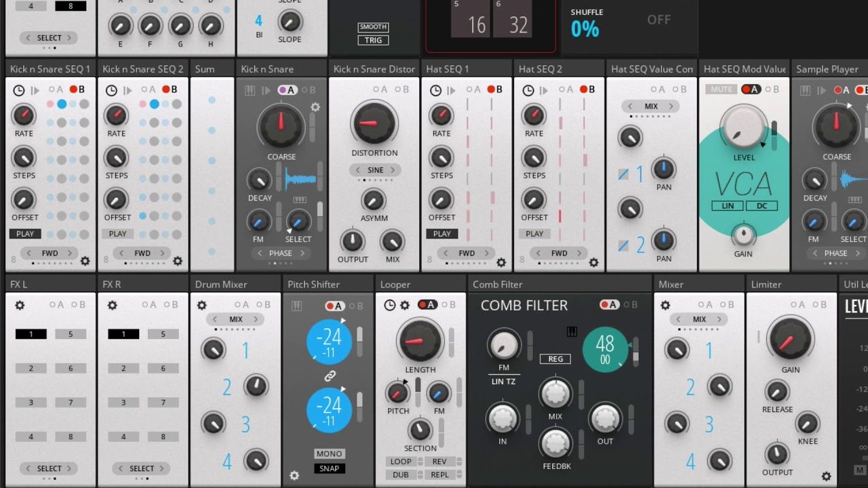This screenshot has width=868, height=488.
Task: Click next arrow on Kick n Snare SEQ 1 FWD selector
Action: (x=70, y=253)
